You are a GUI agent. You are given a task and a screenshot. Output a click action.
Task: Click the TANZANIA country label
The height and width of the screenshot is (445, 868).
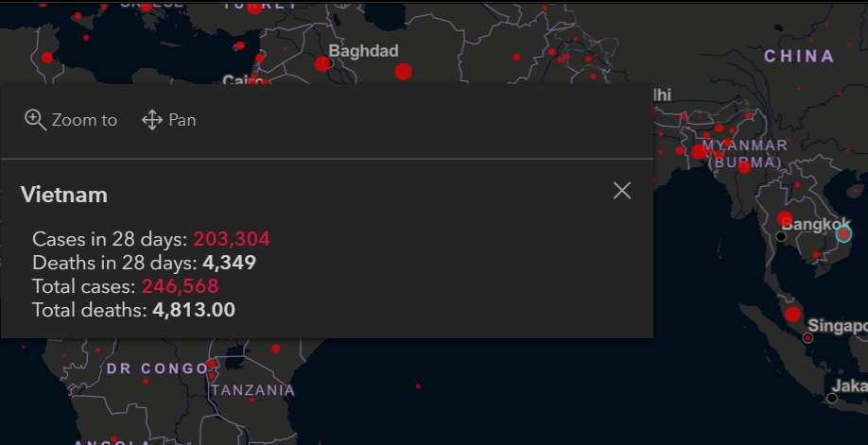pyautogui.click(x=252, y=390)
